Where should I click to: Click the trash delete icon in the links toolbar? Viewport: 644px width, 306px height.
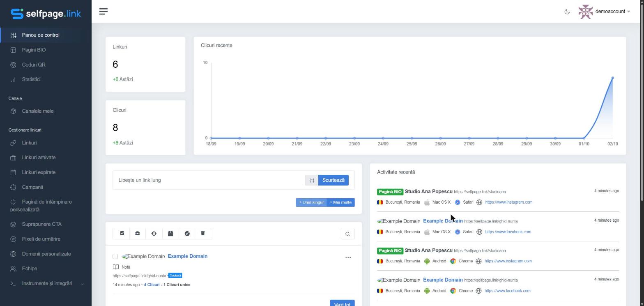(x=203, y=234)
